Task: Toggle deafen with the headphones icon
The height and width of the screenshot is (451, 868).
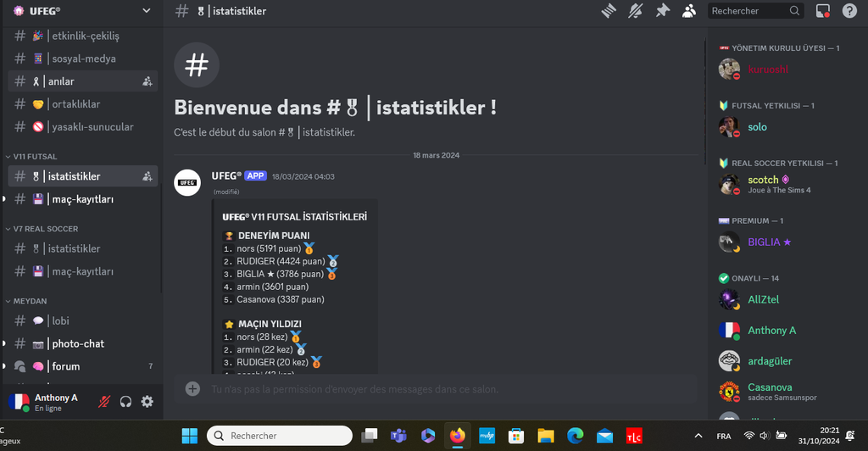Action: tap(125, 402)
